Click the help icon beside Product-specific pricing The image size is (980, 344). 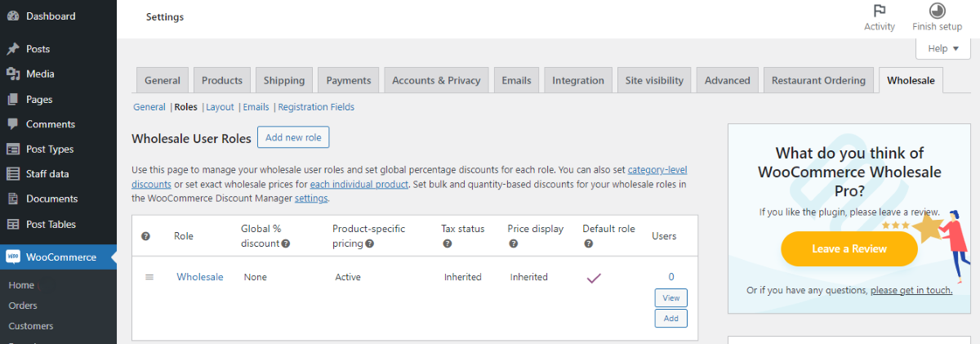(370, 243)
